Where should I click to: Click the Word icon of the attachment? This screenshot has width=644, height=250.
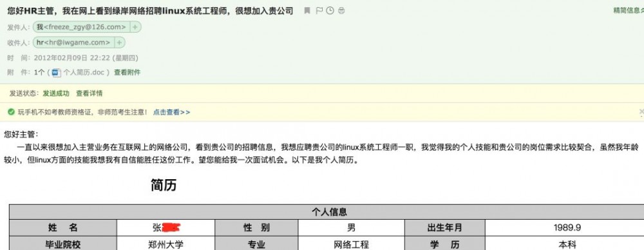(57, 73)
